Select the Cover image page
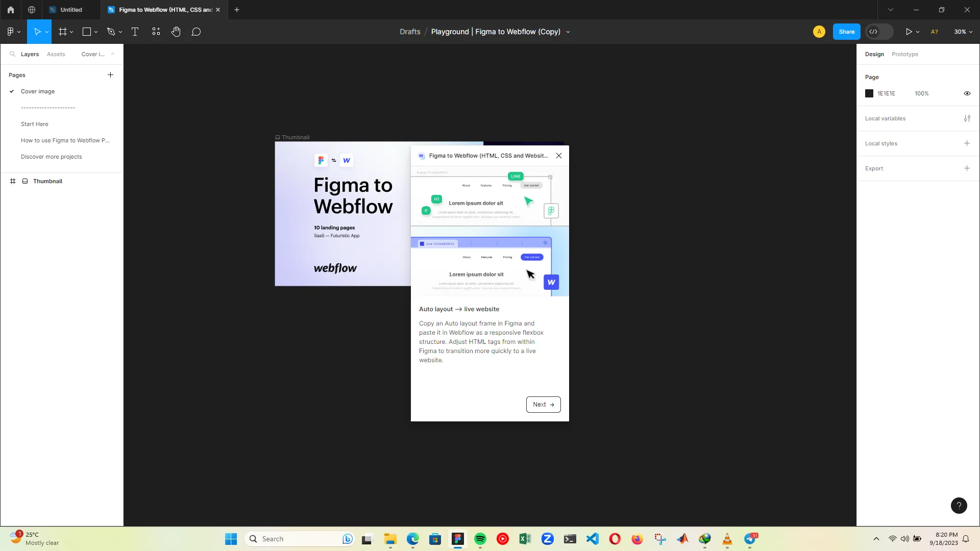Viewport: 980px width, 551px height. point(38,91)
